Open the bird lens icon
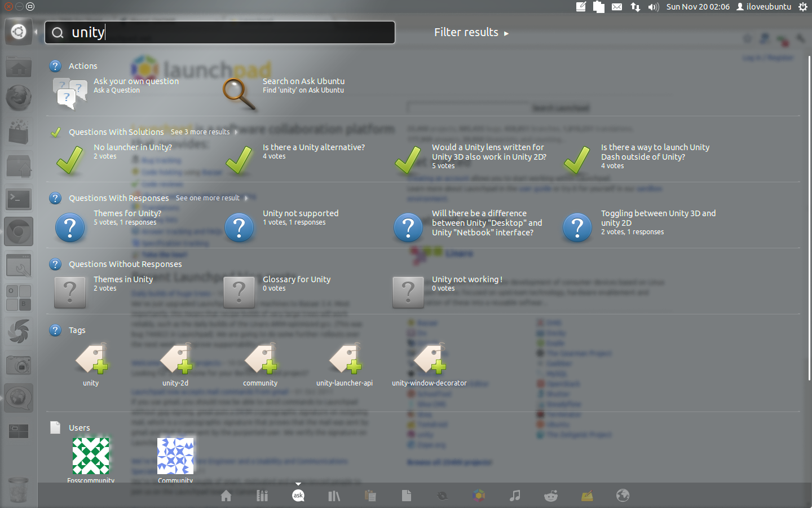Viewport: 812px width, 508px height. (x=443, y=496)
